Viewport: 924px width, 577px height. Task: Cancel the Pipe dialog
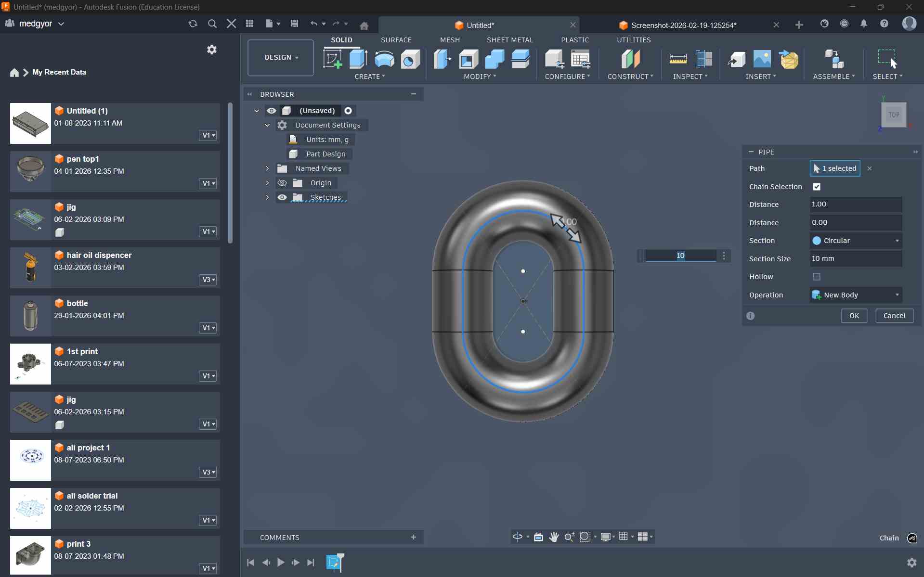tap(894, 316)
